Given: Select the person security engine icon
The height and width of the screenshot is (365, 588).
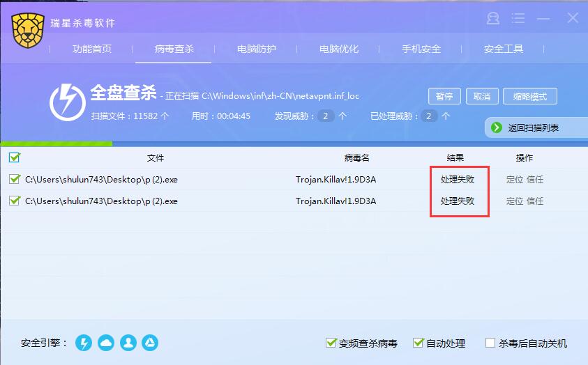Looking at the screenshot, I should [128, 343].
